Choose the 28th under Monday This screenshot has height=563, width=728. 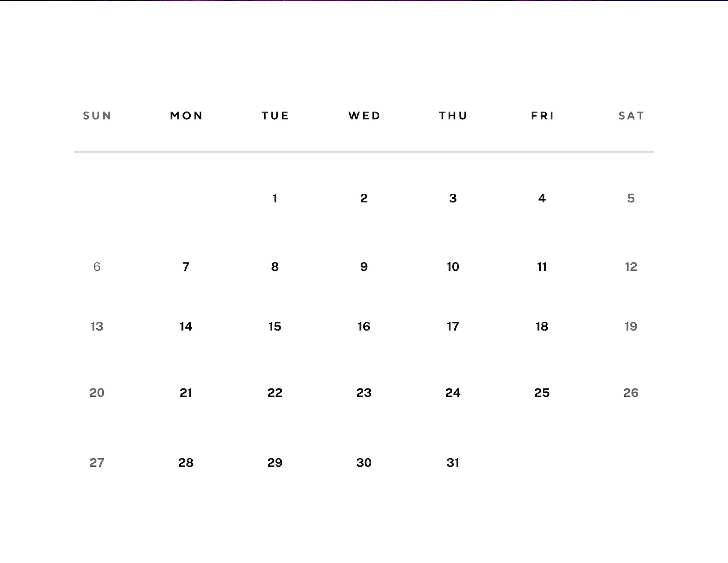coord(186,462)
